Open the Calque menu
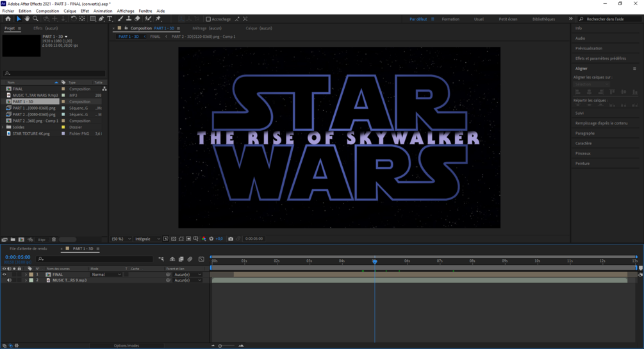The height and width of the screenshot is (349, 644). tap(70, 11)
